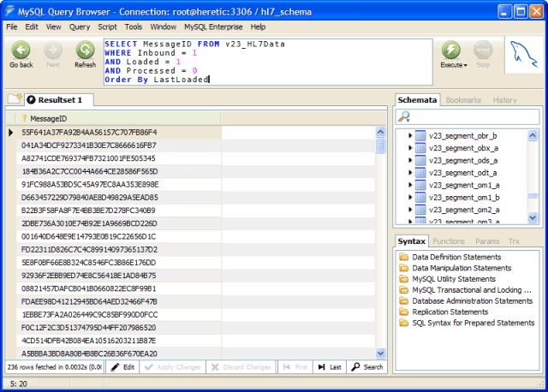This screenshot has height=392, width=548.
Task: Open the Execute dropdown arrow
Action: coord(465,65)
